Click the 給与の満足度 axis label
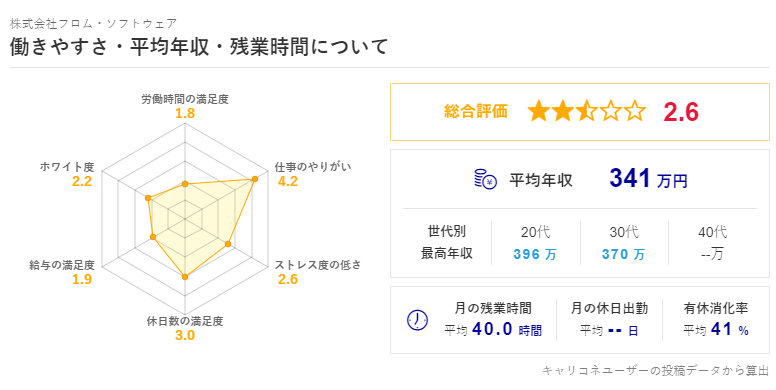 pyautogui.click(x=62, y=265)
